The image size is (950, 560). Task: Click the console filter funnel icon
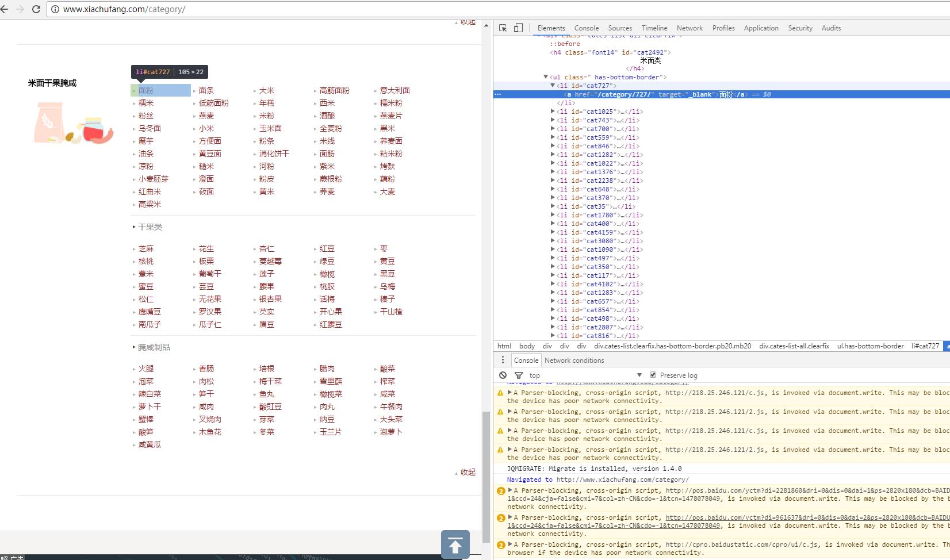tap(519, 375)
